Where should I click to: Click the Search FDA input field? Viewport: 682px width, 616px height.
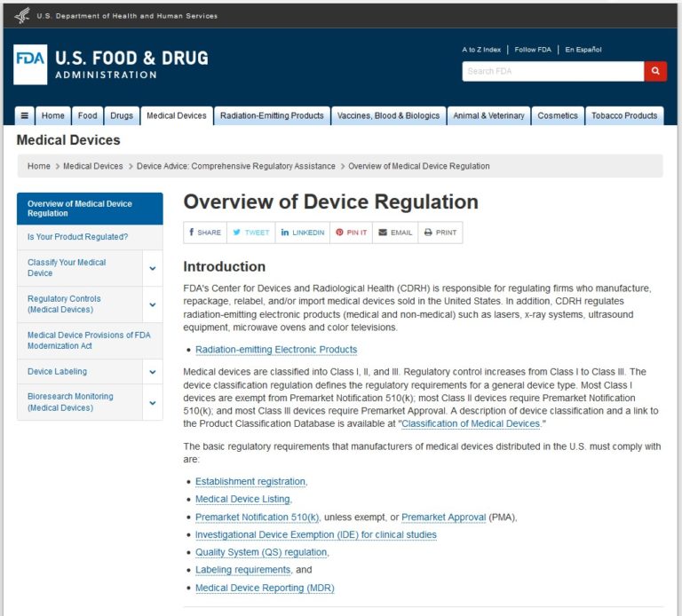pyautogui.click(x=553, y=71)
